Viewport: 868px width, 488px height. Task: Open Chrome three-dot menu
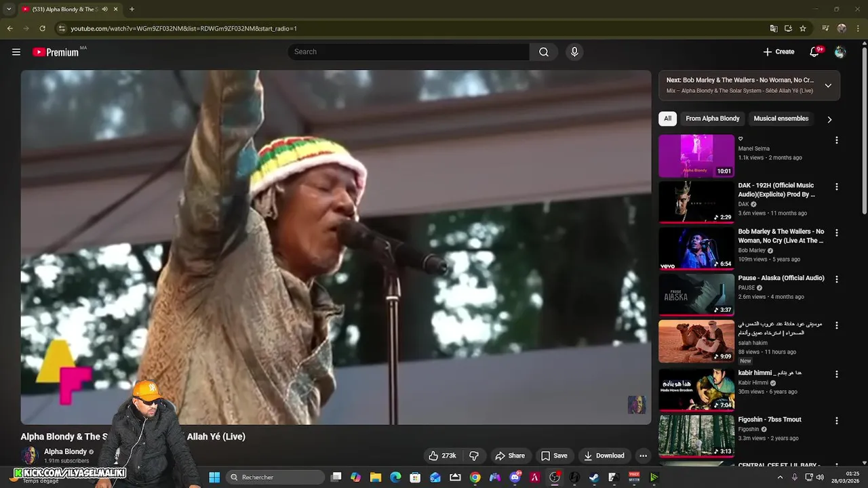tap(858, 28)
